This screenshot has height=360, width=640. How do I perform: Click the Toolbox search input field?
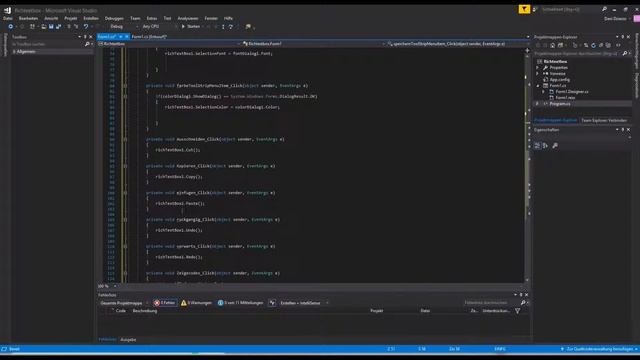pos(47,44)
